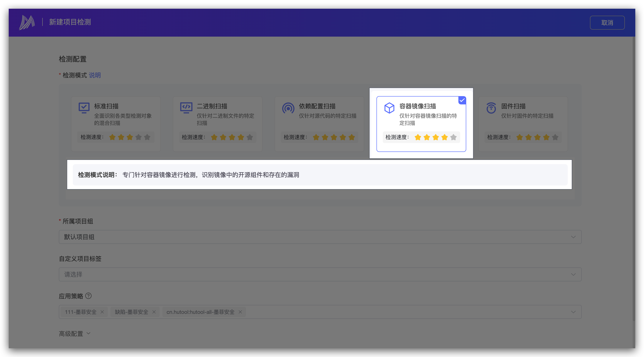Open the 说明 link next to 检测模式
The image size is (644, 357).
(x=95, y=75)
